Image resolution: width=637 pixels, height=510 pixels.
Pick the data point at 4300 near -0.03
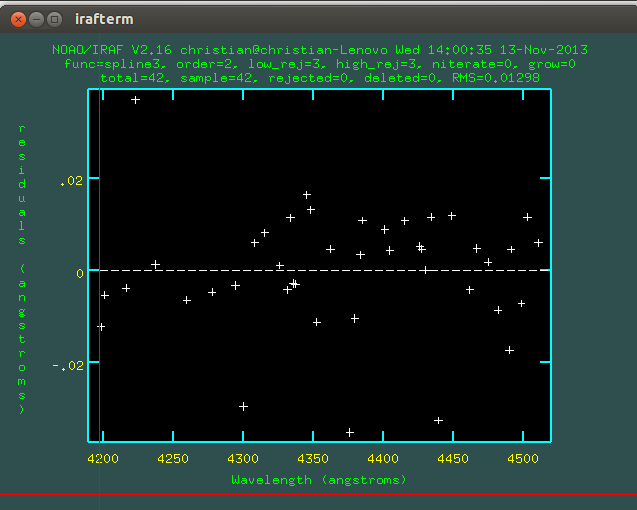click(x=243, y=406)
